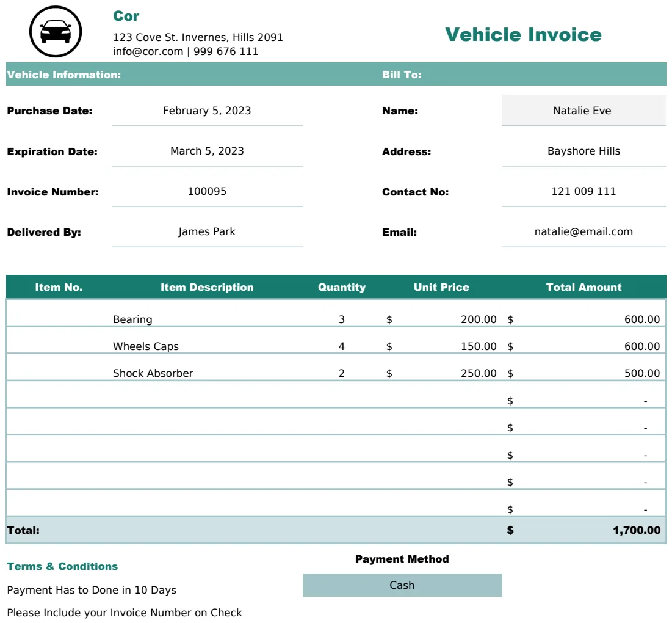Click the Include your Invoice Number on Check line
This screenshot has height=623, width=672.
pos(125,613)
